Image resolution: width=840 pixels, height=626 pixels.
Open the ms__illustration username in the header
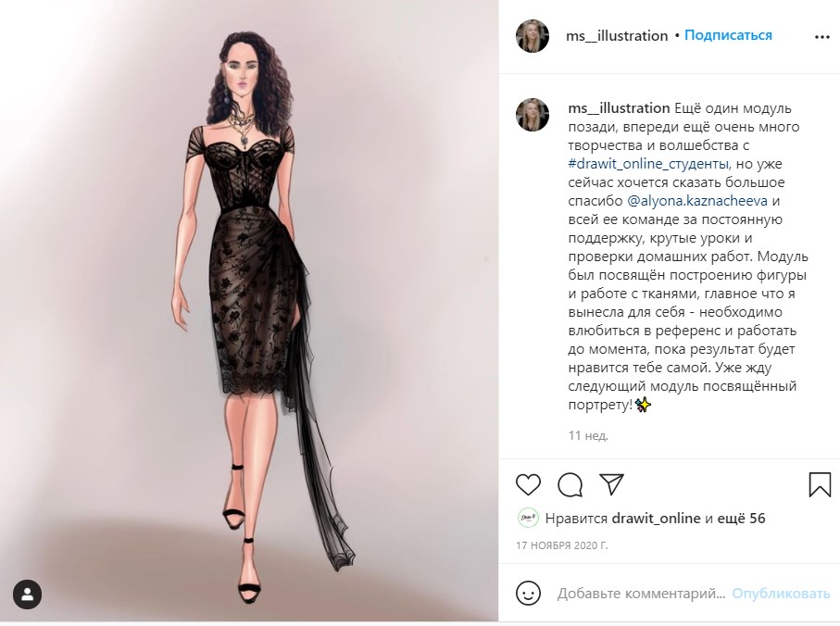click(x=617, y=36)
